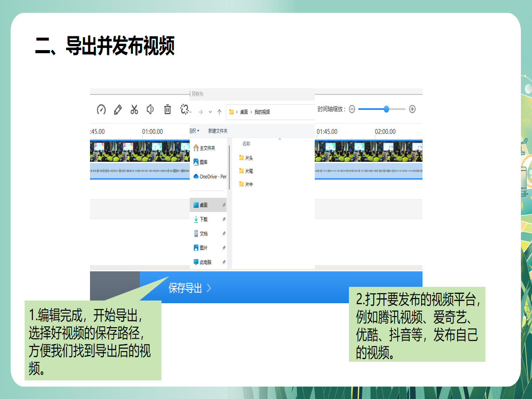This screenshot has height=399, width=532.
Task: Click the 时间轴缩放 slider handle
Action: 386,109
